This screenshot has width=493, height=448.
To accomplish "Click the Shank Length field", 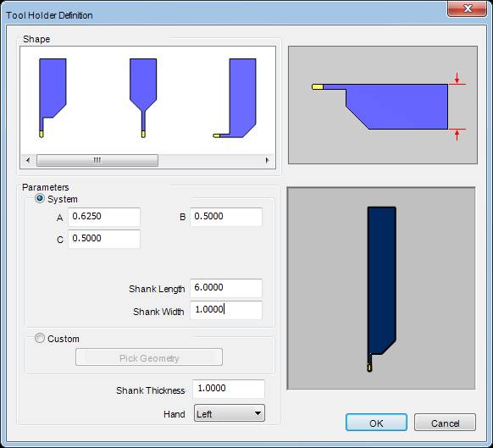I will [226, 288].
